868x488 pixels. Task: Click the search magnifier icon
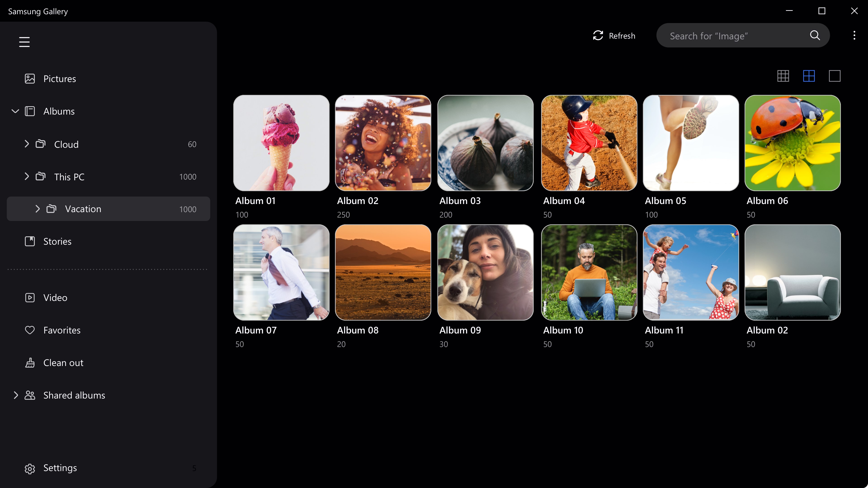815,35
